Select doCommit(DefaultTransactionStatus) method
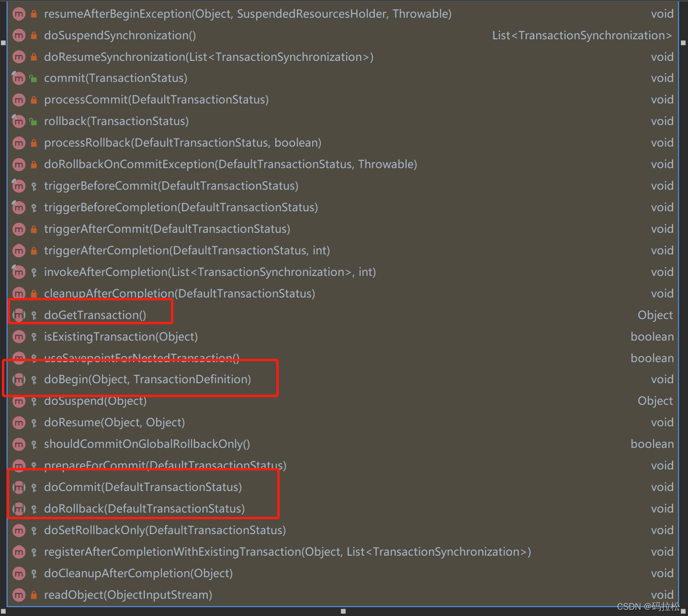688x616 pixels. [x=143, y=487]
